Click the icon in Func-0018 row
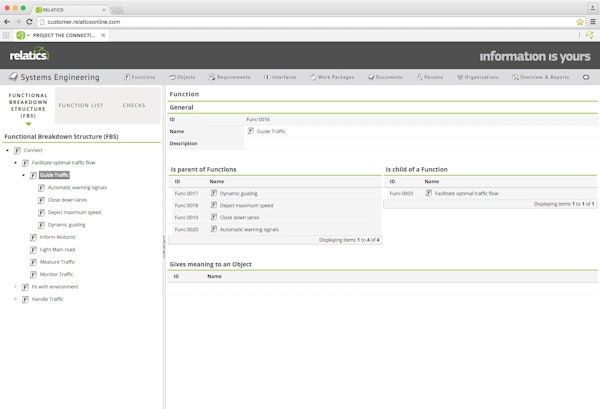600x409 pixels. (214, 205)
